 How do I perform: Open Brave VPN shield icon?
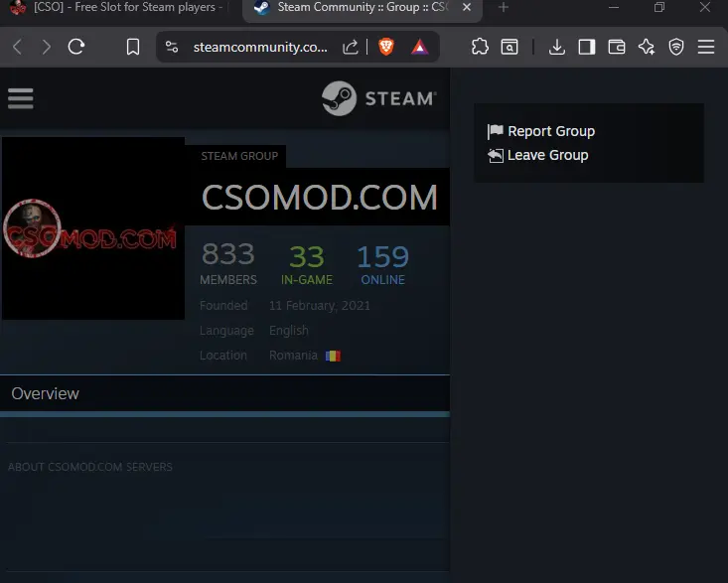click(x=676, y=47)
